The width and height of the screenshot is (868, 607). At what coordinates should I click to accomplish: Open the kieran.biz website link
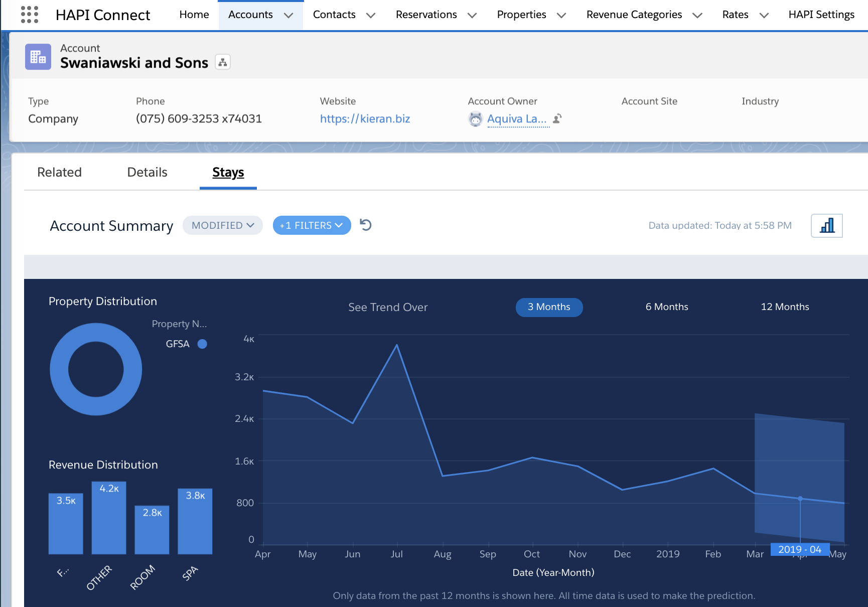point(365,119)
